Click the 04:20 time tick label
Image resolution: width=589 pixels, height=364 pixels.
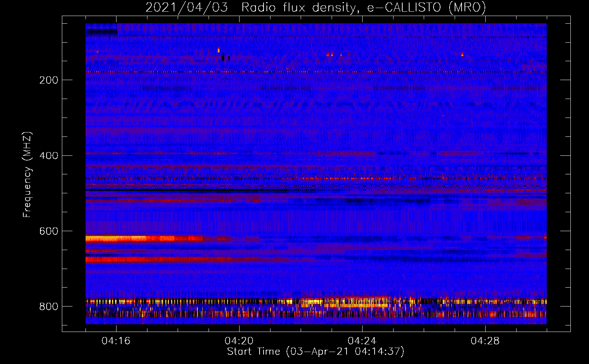[x=239, y=341]
